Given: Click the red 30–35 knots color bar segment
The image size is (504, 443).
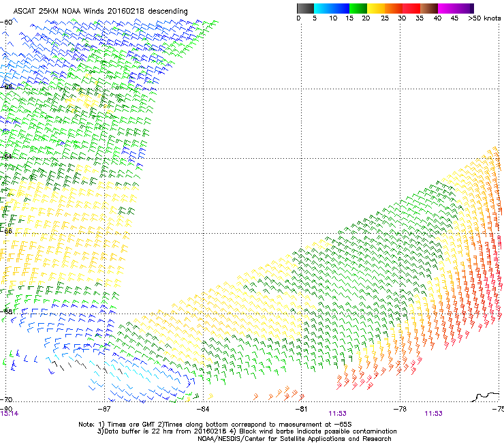Looking at the screenshot, I should 411,8.
